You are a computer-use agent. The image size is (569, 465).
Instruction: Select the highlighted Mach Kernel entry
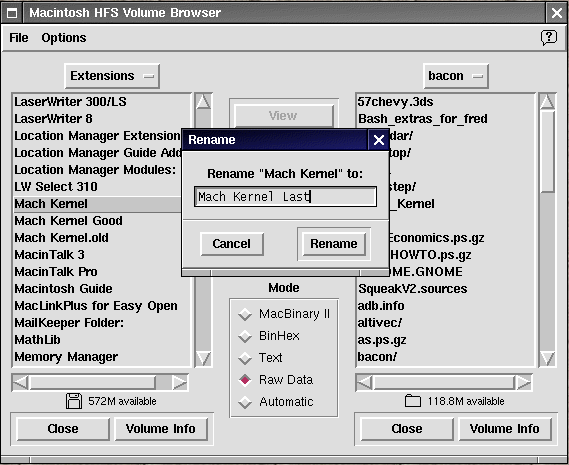[97, 204]
